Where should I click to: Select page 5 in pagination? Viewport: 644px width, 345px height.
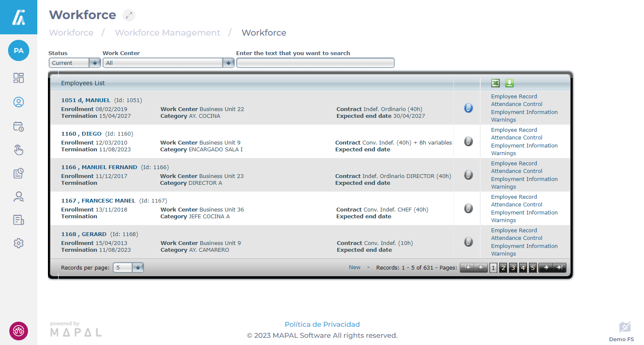[533, 268]
